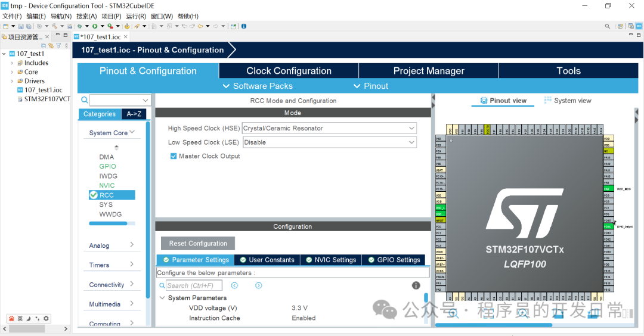This screenshot has height=336, width=644.
Task: Click the 英 input language indicator
Action: point(20,318)
